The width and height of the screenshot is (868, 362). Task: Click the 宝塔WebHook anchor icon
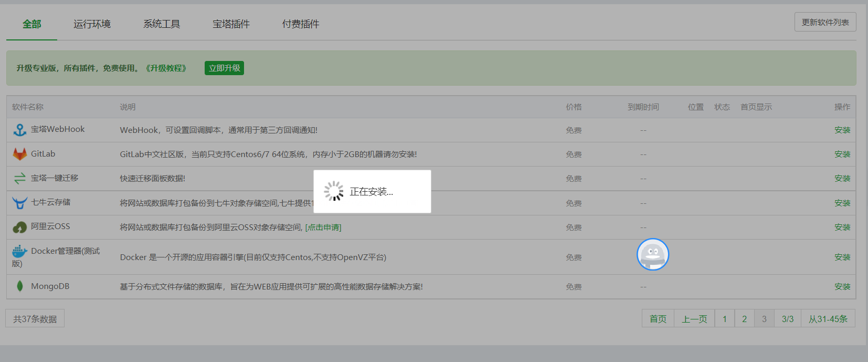coord(20,130)
